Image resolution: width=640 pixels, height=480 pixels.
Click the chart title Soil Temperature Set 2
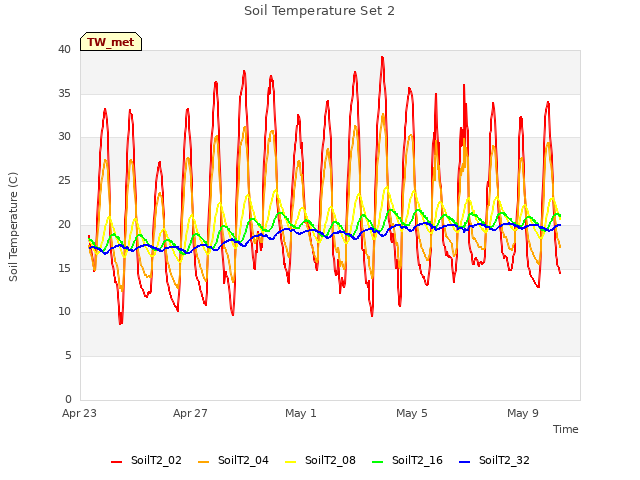[x=319, y=11]
